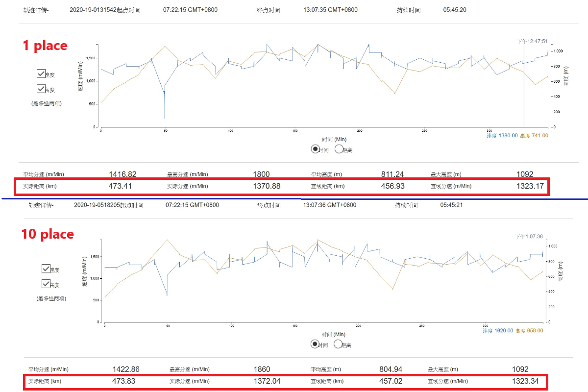The width and height of the screenshot is (588, 392).
Task: Click track ID 2020-19-0131542
Action: click(93, 10)
